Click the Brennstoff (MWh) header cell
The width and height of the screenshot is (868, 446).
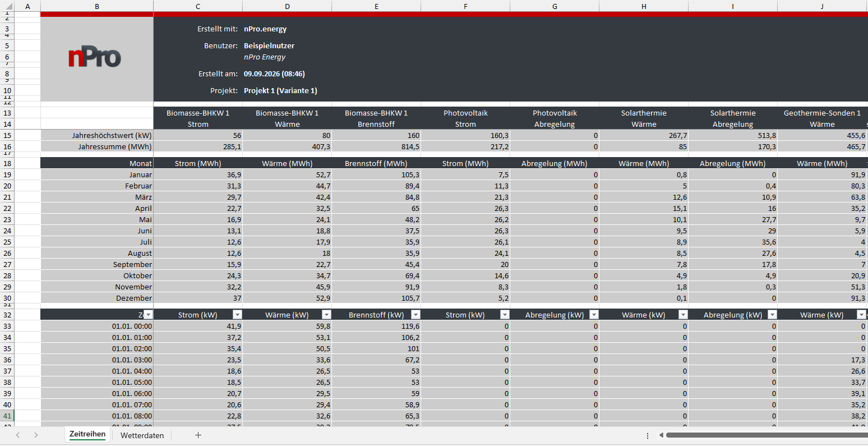(376, 163)
